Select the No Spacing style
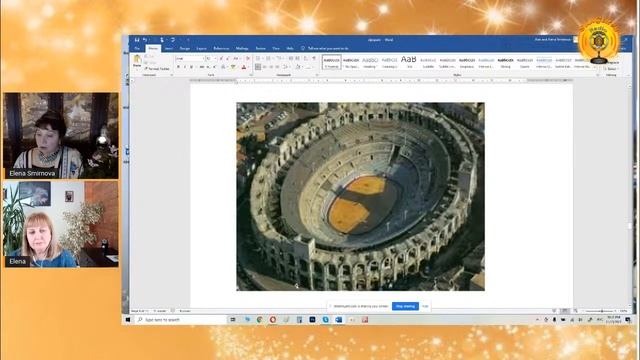The width and height of the screenshot is (640, 360). [x=351, y=62]
